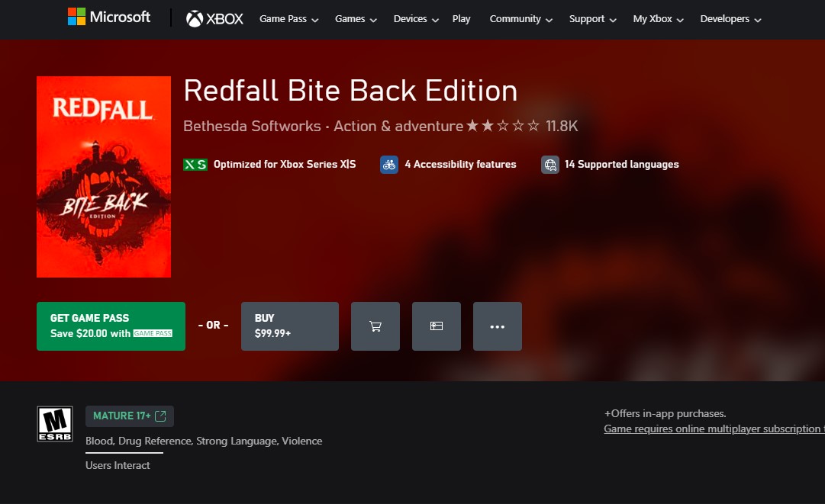
Task: Expand the Devices dropdown
Action: [414, 19]
